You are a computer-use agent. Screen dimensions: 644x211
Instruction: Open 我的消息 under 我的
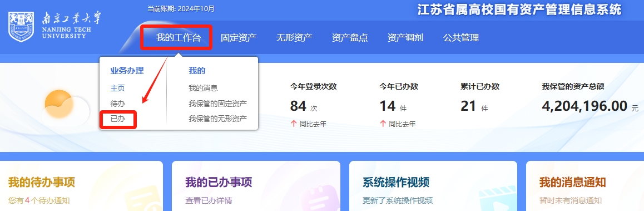coord(203,88)
